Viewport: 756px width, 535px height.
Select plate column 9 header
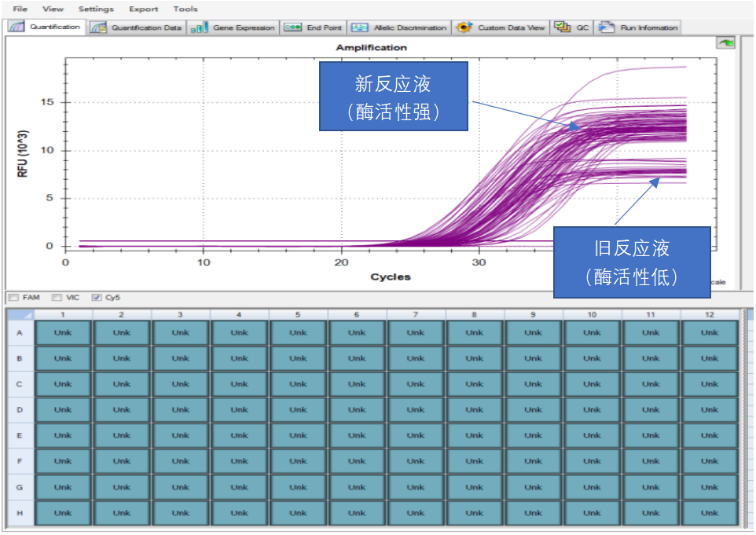[x=533, y=314]
